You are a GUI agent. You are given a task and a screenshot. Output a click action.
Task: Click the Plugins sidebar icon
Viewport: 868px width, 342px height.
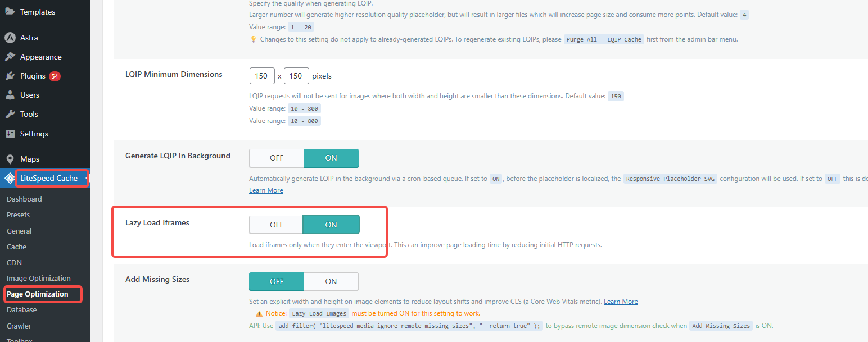(8, 76)
